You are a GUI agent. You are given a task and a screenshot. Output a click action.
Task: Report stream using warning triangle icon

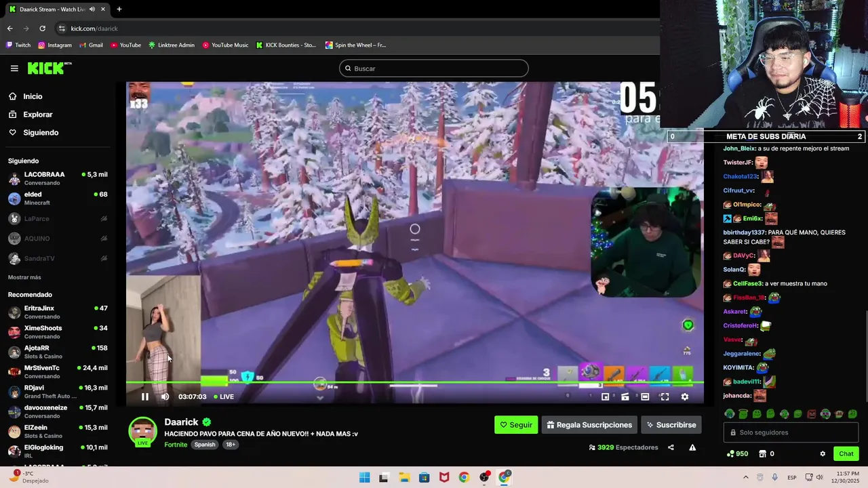[x=692, y=447]
